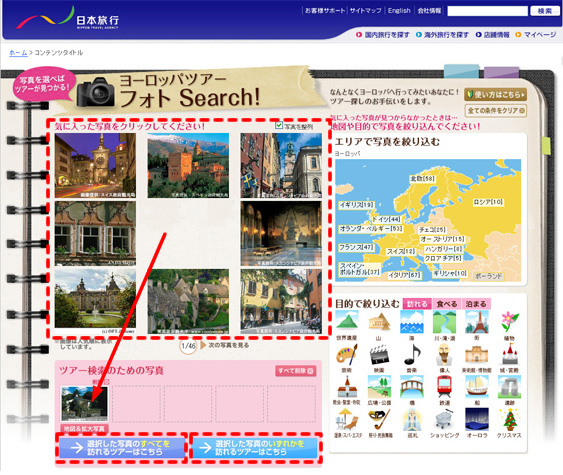Pick the 巡礼 praying pilgrim icon
The image size is (563, 475).
coord(412,419)
